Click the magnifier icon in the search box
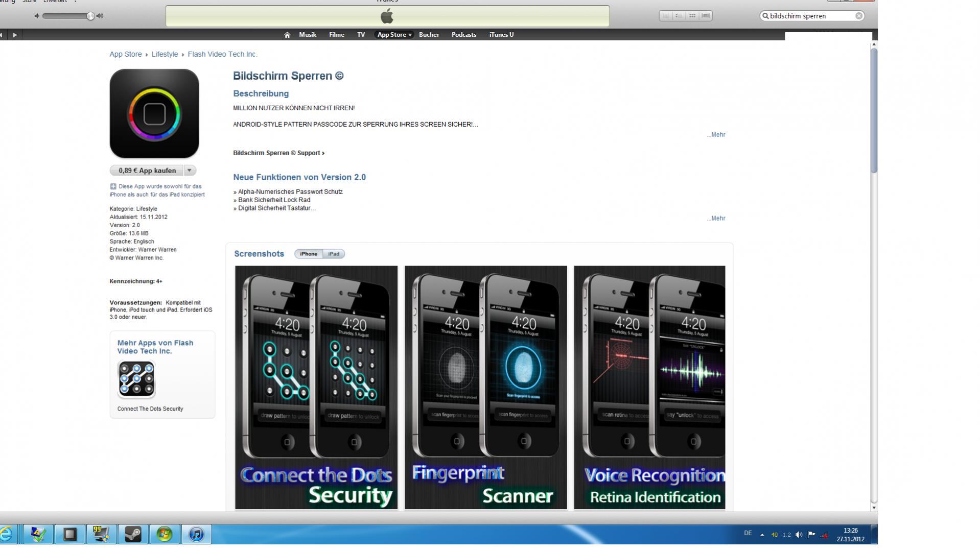This screenshot has width=980, height=551. [x=765, y=16]
